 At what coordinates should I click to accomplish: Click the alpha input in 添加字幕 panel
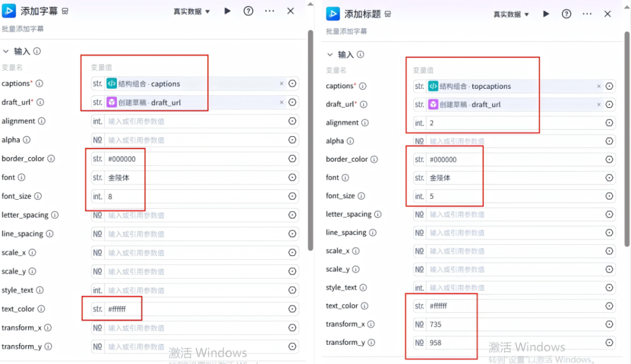point(195,140)
